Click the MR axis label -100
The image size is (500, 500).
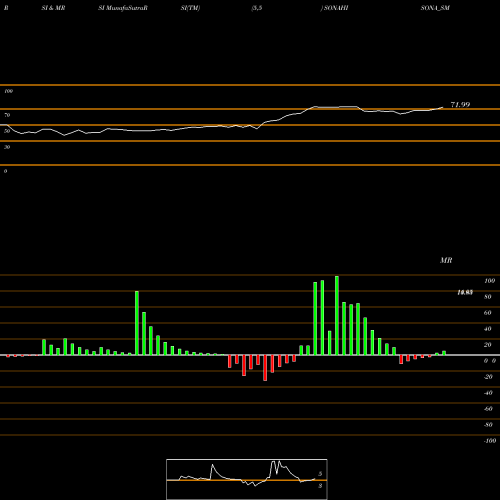pyautogui.click(x=490, y=441)
